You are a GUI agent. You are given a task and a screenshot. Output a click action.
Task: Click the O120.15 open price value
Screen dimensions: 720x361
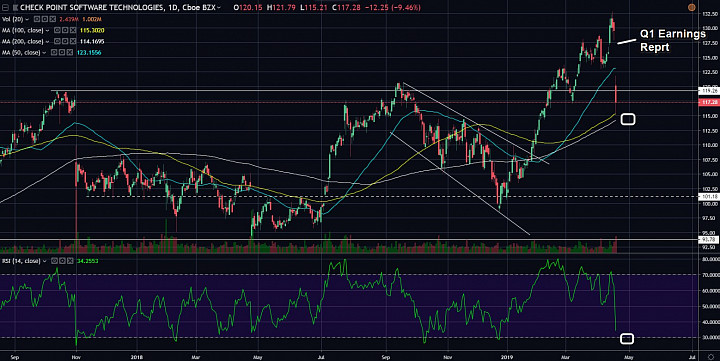247,7
